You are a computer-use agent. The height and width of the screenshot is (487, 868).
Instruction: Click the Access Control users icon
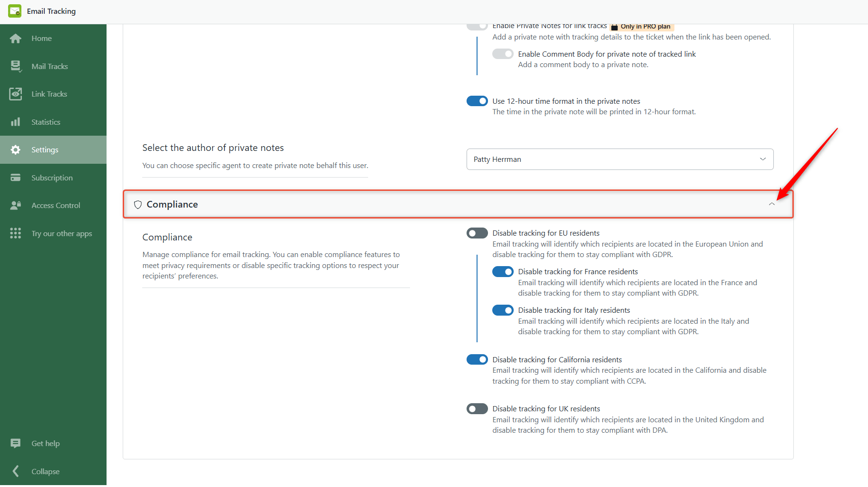16,205
